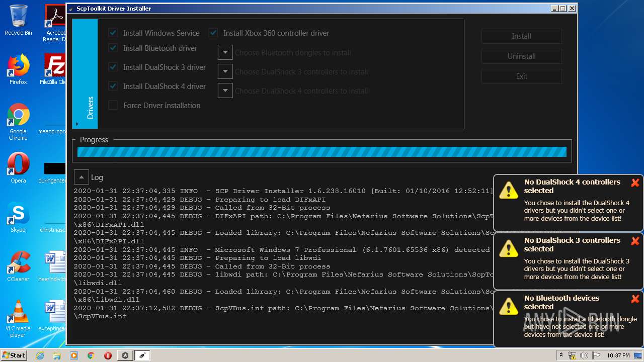Click the Chrome icon in taskbar
Screen dimensions: 644x362
coord(91,355)
